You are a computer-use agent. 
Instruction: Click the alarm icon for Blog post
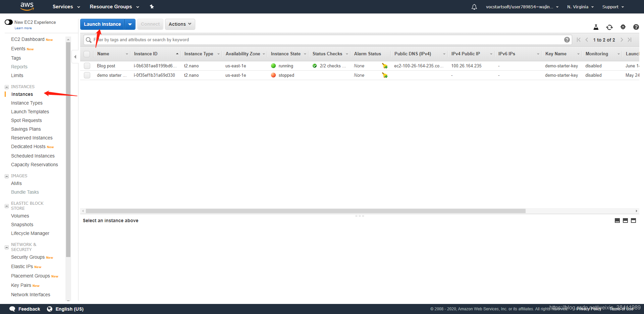point(385,66)
